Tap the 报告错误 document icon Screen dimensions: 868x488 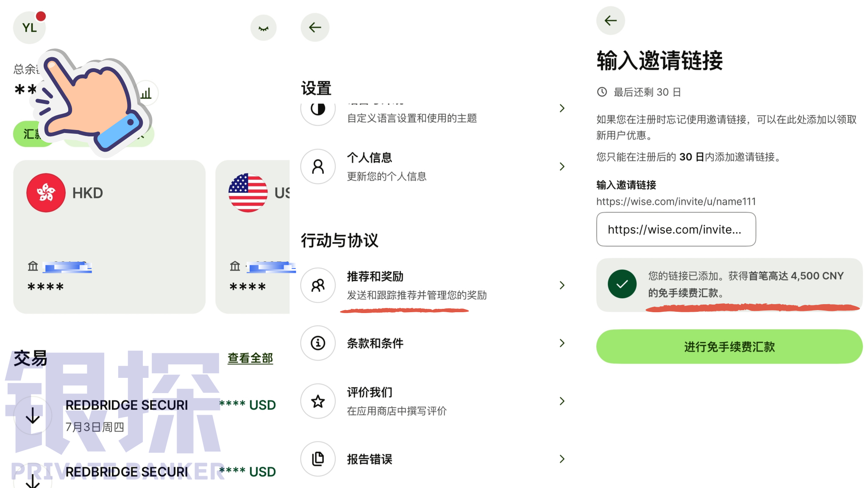[x=318, y=459]
